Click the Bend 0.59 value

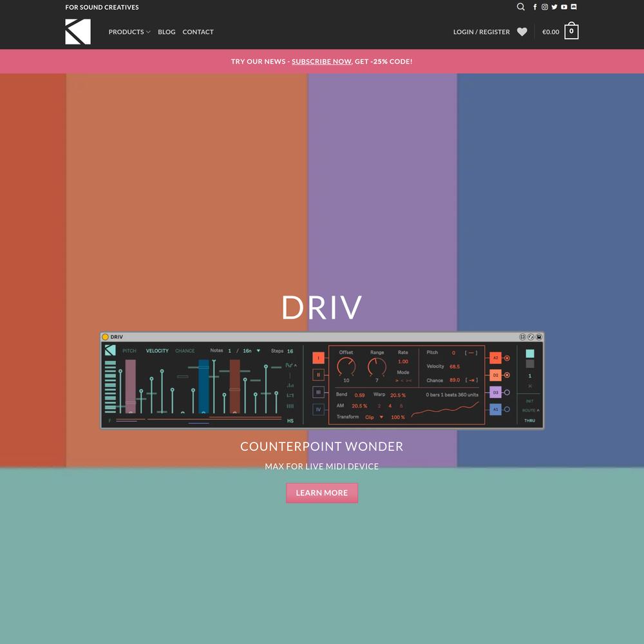pyautogui.click(x=359, y=395)
